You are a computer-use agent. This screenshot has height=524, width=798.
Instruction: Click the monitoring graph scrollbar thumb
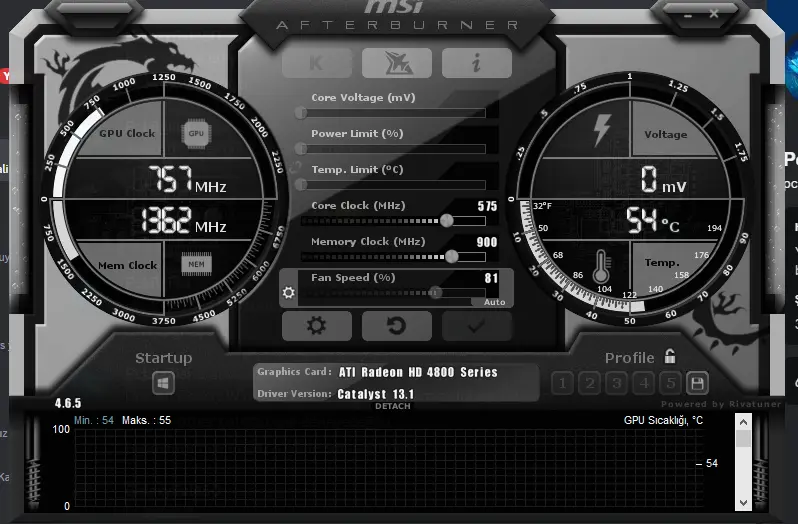[x=743, y=438]
